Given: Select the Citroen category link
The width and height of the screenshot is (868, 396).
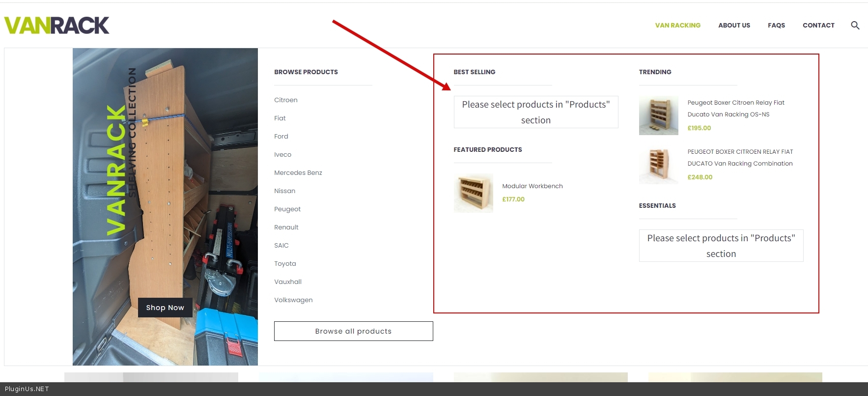Looking at the screenshot, I should 286,100.
